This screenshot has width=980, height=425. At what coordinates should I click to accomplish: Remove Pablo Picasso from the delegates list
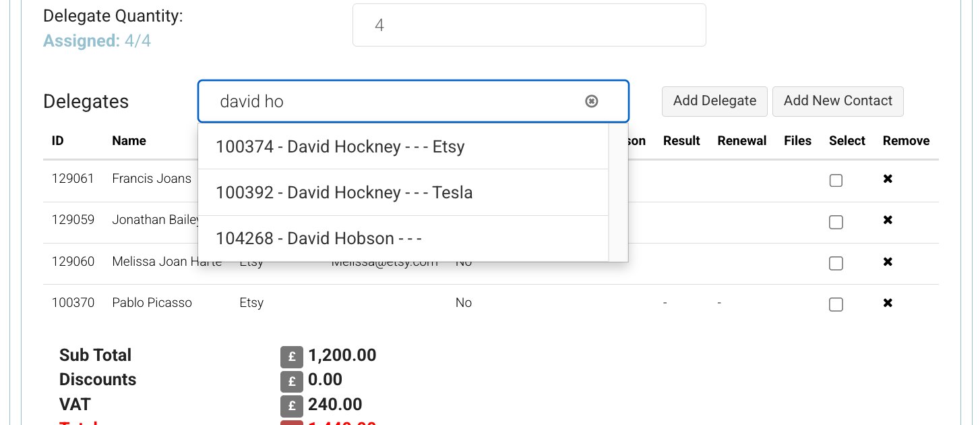pyautogui.click(x=888, y=304)
